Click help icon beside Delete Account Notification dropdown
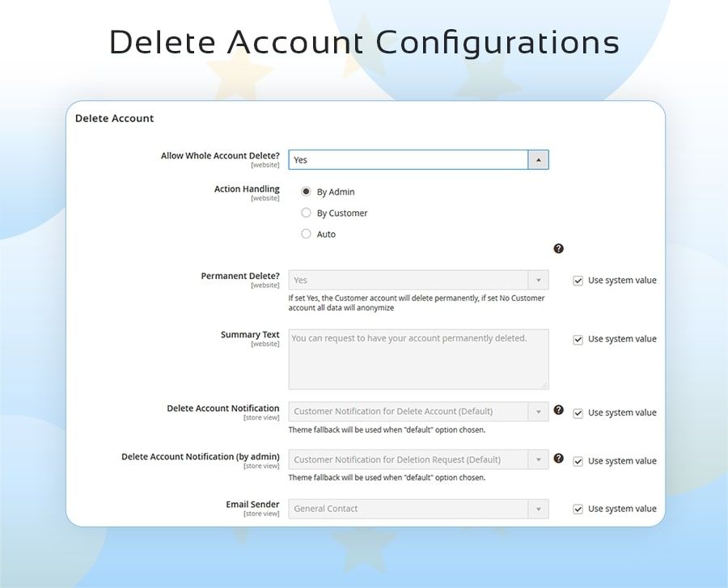Image resolution: width=728 pixels, height=588 pixels. (x=558, y=410)
